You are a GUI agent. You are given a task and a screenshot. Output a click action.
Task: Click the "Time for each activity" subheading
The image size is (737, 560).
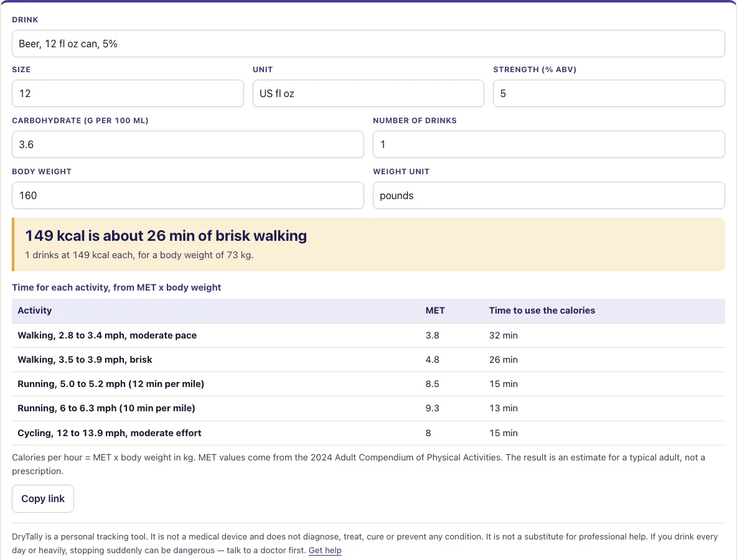[116, 287]
